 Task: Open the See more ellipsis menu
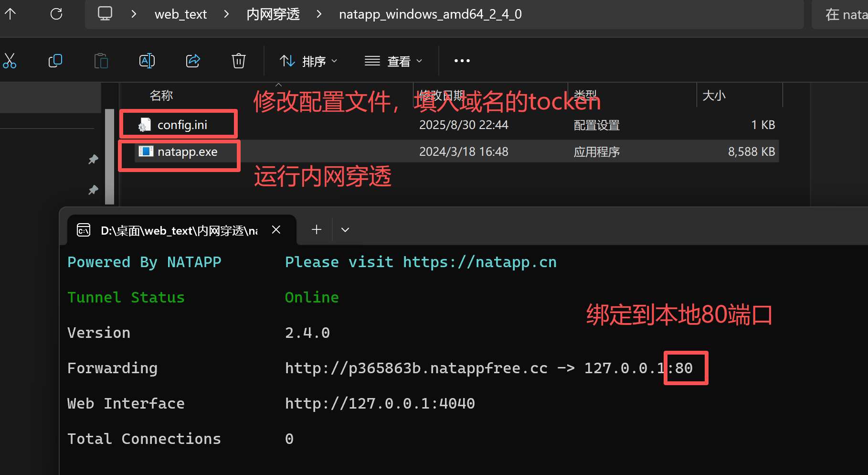pos(462,61)
